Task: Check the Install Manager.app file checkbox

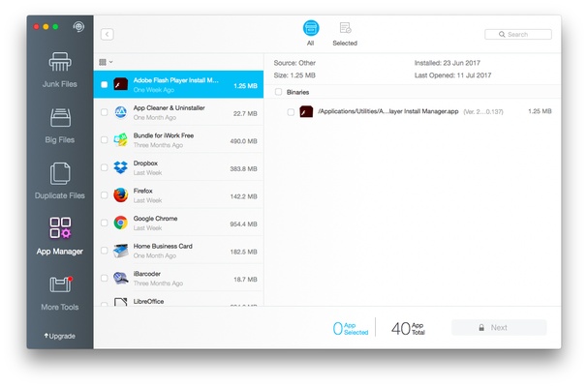Action: pos(291,112)
